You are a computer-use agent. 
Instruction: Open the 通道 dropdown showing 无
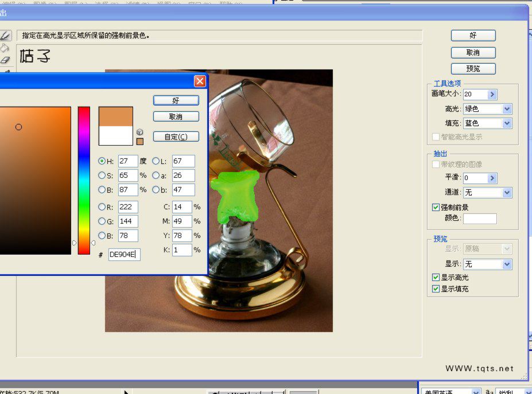point(488,193)
